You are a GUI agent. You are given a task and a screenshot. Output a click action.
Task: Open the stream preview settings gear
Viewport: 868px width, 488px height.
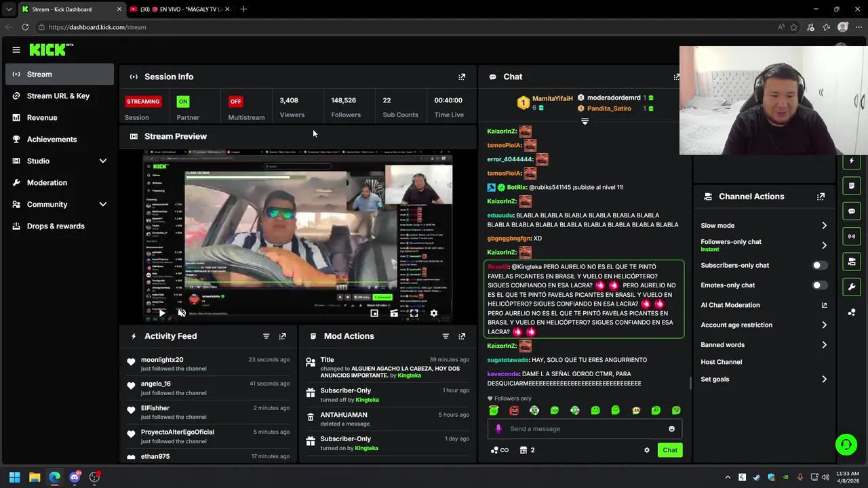(434, 313)
